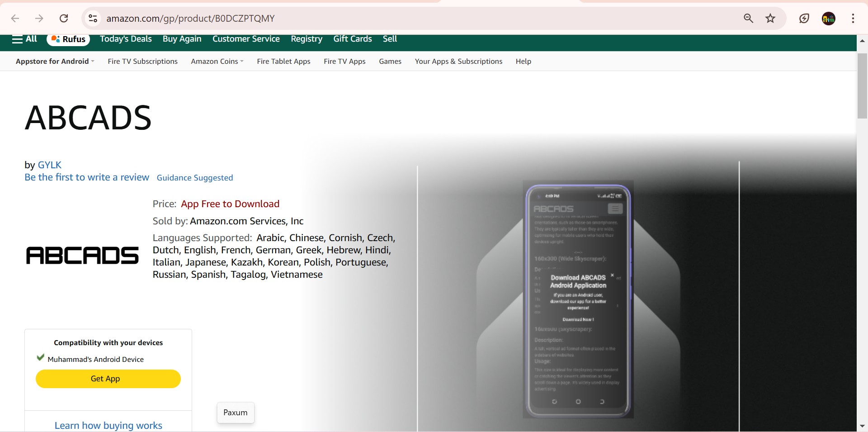The height and width of the screenshot is (432, 868).
Task: Open Today's Deals
Action: (x=126, y=39)
